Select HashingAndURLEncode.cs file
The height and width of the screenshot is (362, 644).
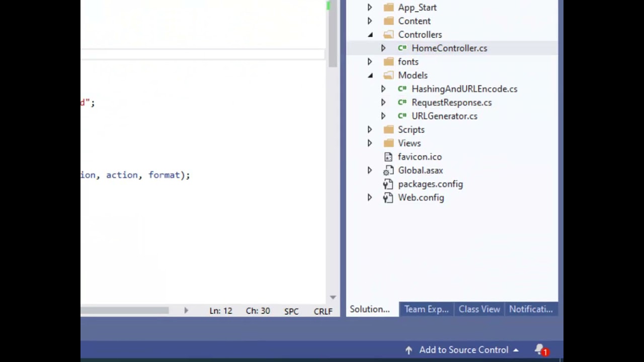point(464,89)
